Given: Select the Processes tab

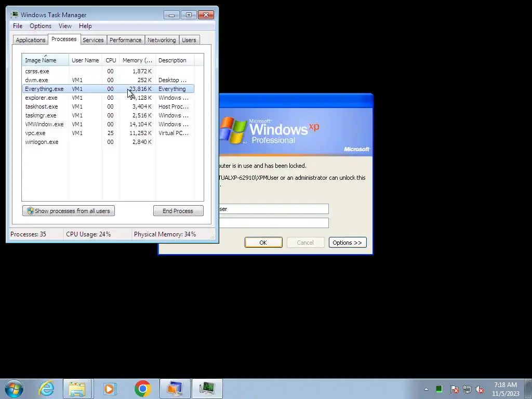Looking at the screenshot, I should click(x=64, y=39).
